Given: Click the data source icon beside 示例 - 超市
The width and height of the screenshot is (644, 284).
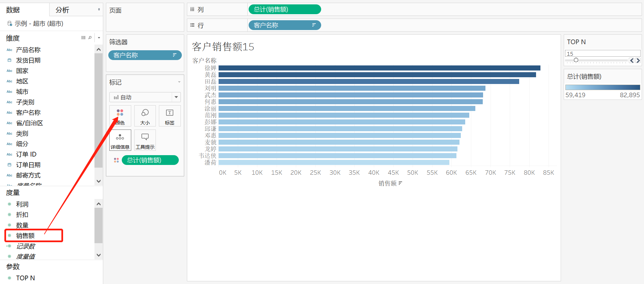Looking at the screenshot, I should pyautogui.click(x=10, y=24).
